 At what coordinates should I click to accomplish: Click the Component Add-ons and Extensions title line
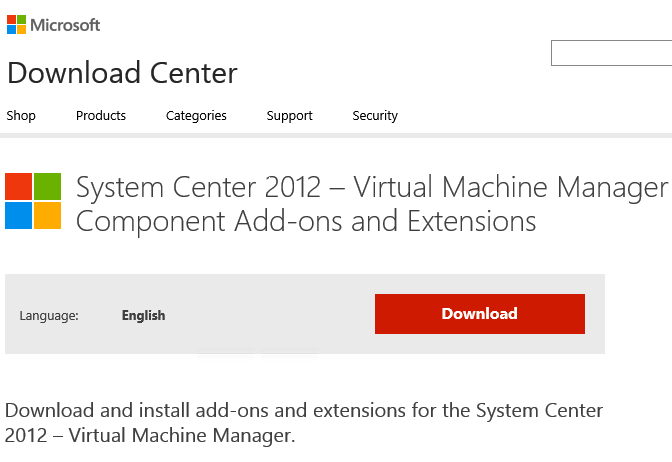pyautogui.click(x=306, y=221)
